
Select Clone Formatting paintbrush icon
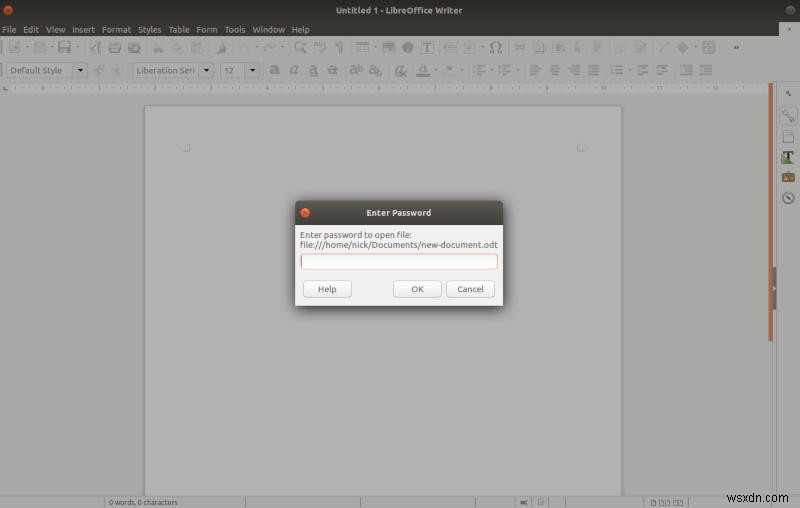(221, 47)
